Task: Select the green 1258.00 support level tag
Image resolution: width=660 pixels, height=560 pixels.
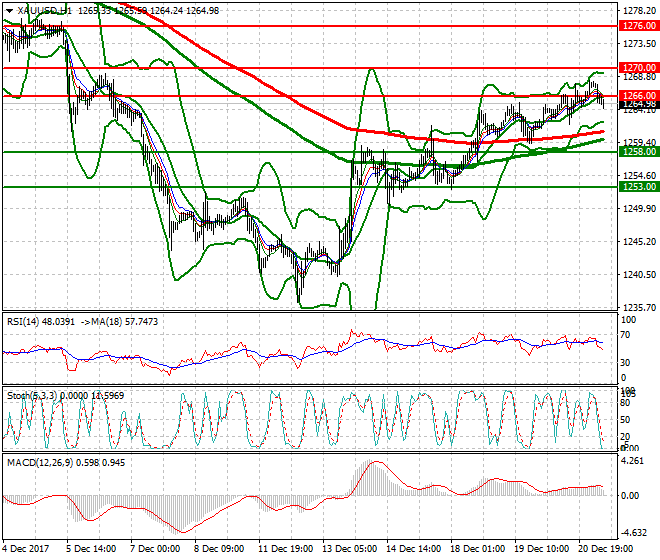Action: 639,152
